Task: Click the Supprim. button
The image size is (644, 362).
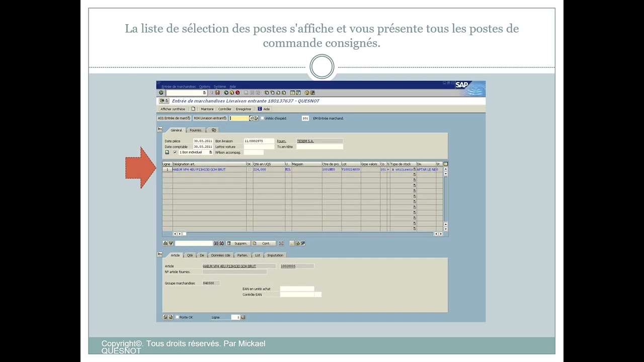Action: (x=238, y=243)
